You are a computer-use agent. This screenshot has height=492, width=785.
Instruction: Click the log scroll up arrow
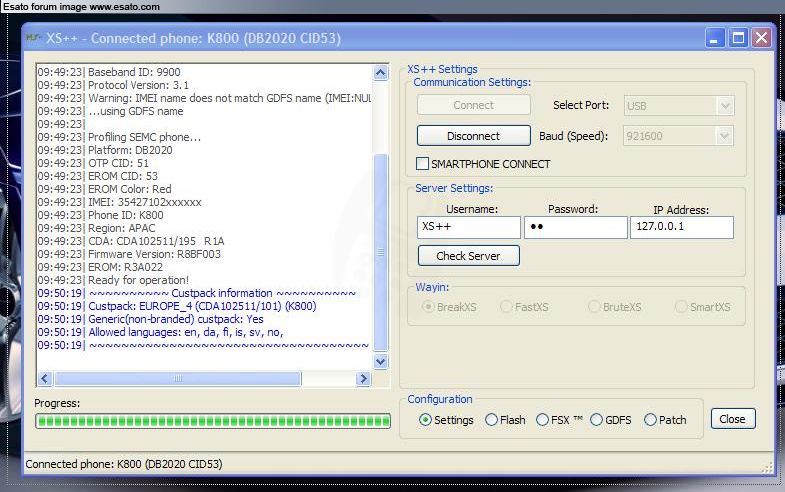pos(380,73)
